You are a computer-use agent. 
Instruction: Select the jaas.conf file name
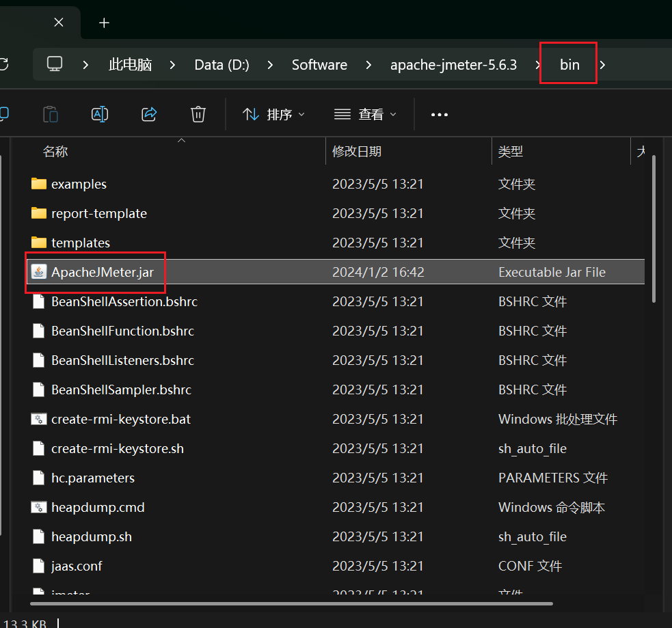click(x=77, y=566)
